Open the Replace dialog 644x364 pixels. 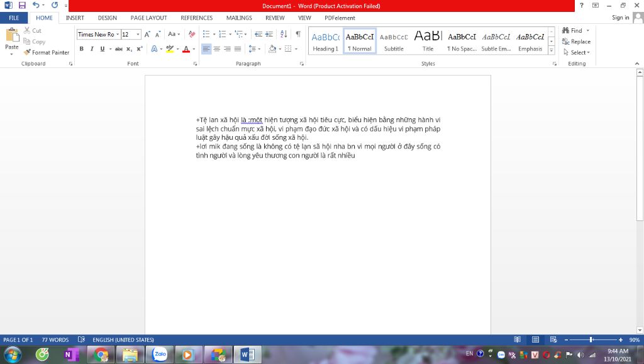(576, 42)
